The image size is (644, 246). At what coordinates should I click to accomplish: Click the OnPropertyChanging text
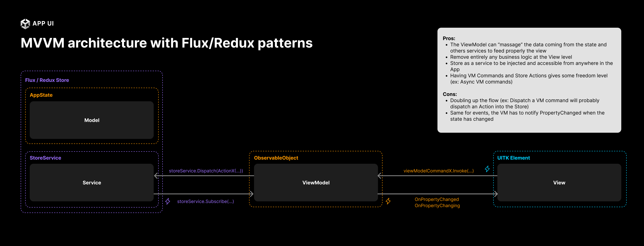[437, 205]
